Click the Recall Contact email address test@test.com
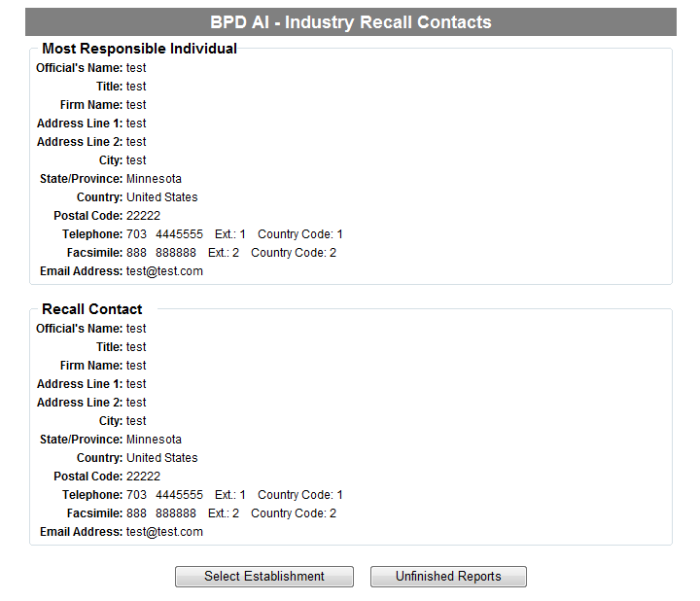The width and height of the screenshot is (700, 601). coord(164,532)
